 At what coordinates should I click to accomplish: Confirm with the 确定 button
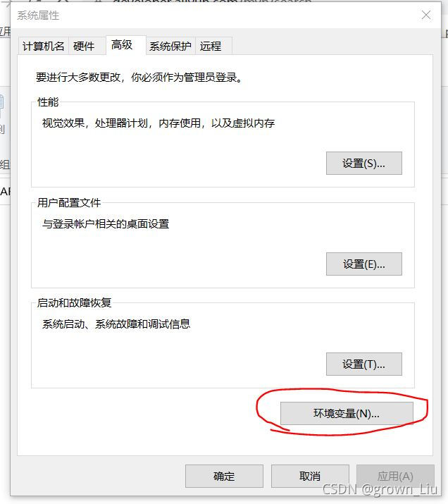224,476
